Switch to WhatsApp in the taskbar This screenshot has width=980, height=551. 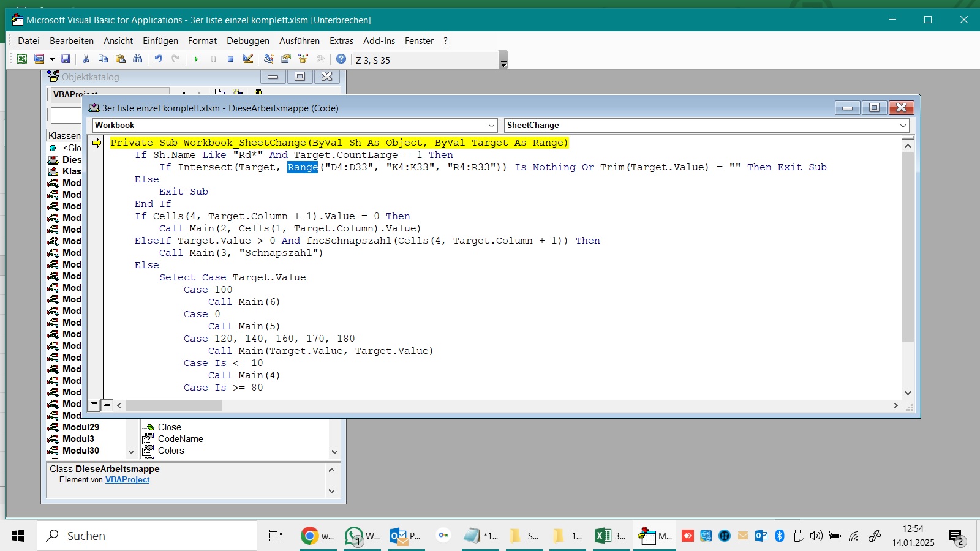(x=361, y=536)
